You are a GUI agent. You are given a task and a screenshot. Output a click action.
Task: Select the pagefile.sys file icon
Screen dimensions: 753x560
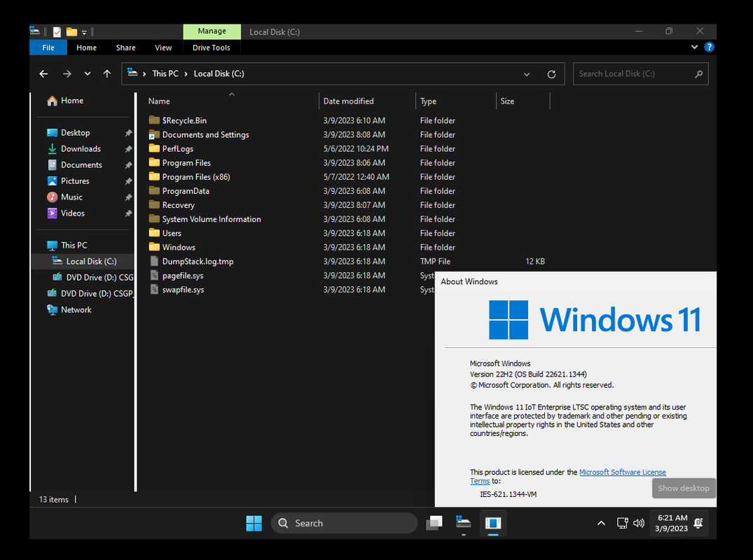click(154, 275)
